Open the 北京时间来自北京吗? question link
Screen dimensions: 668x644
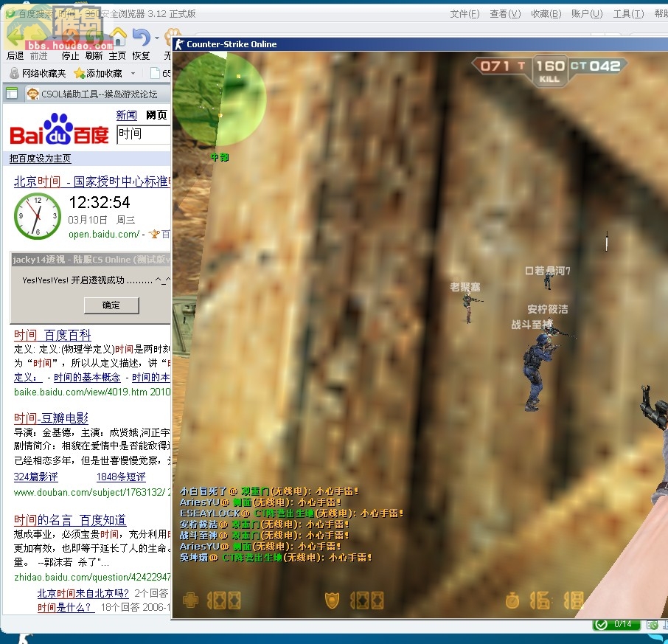[x=83, y=593]
